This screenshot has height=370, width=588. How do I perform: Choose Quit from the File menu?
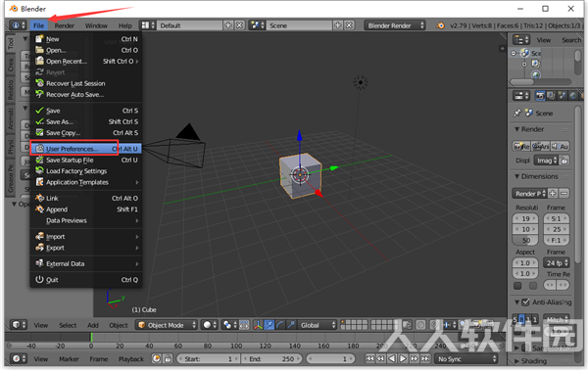point(86,280)
